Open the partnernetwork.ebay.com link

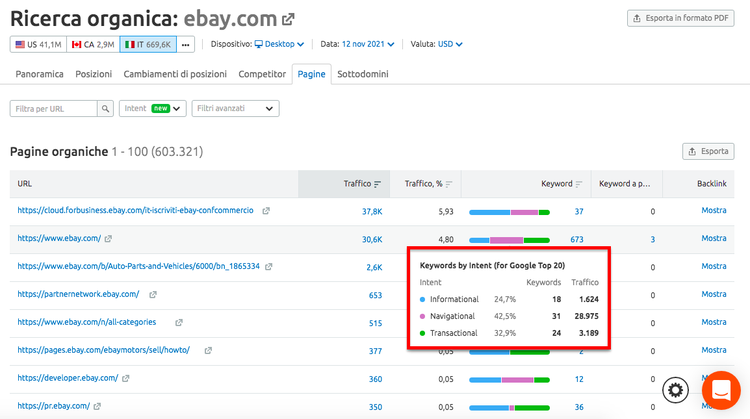(78, 294)
